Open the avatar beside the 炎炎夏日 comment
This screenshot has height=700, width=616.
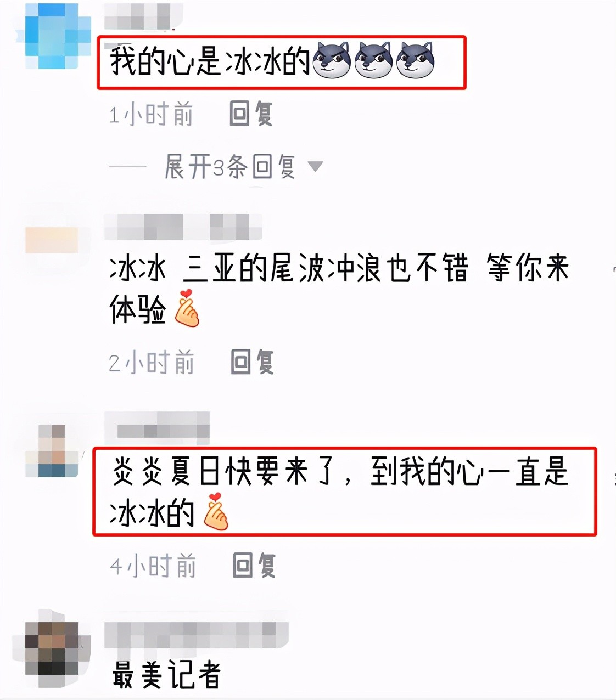coord(52,450)
